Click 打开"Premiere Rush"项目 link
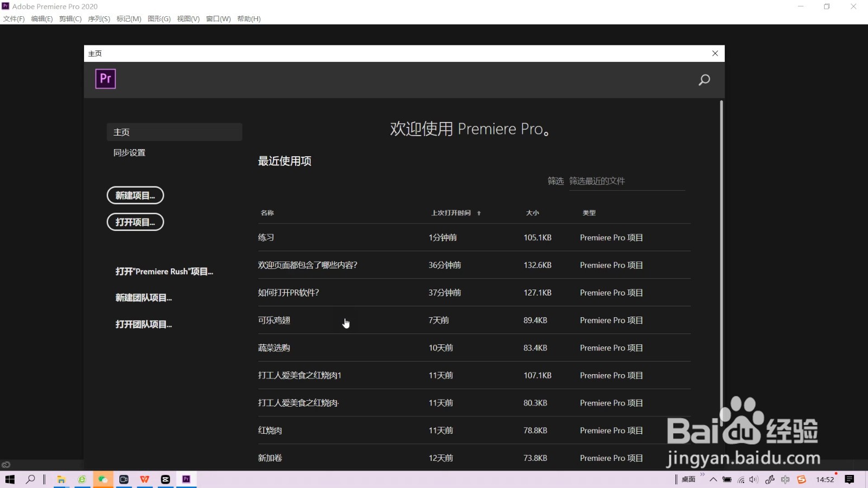This screenshot has width=868, height=488. (164, 272)
